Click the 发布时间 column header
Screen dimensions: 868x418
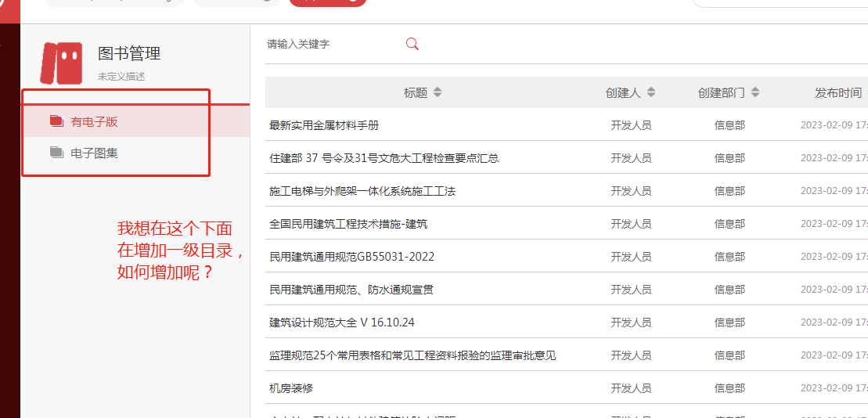[838, 93]
